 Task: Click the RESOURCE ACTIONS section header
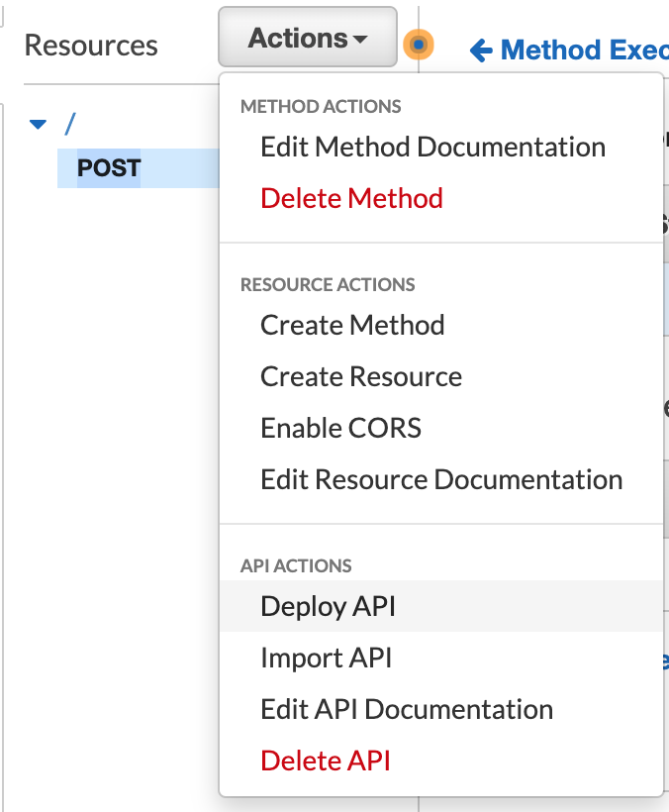(x=328, y=285)
